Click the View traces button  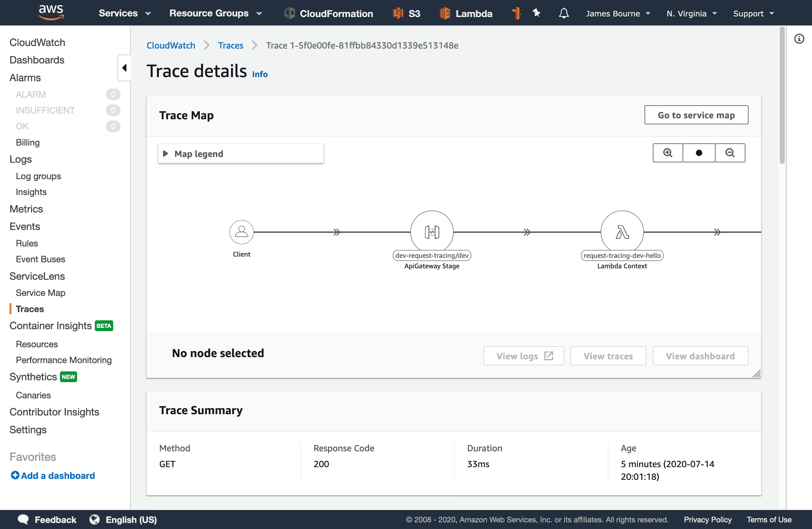(x=608, y=356)
